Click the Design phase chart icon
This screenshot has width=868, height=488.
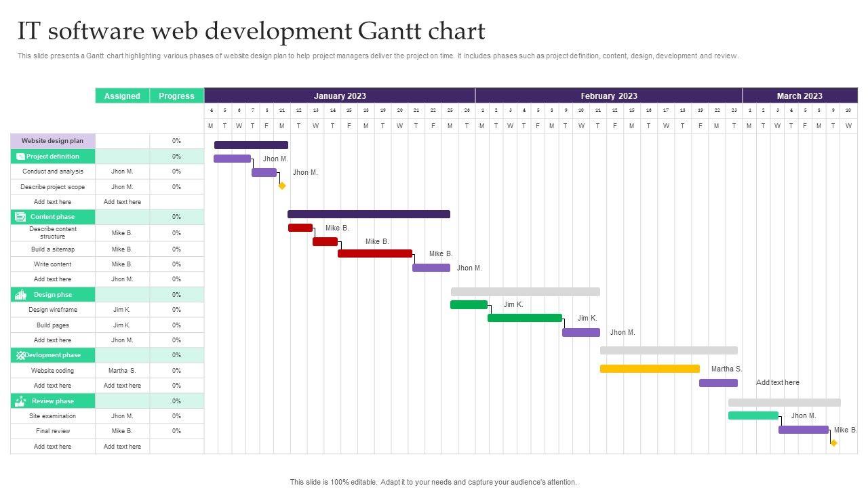tap(21, 294)
